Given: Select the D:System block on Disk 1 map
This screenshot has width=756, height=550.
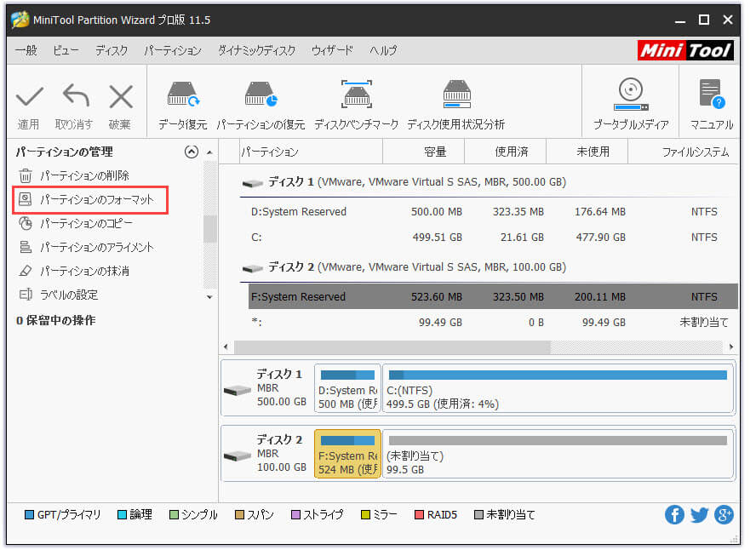Looking at the screenshot, I should pyautogui.click(x=347, y=388).
